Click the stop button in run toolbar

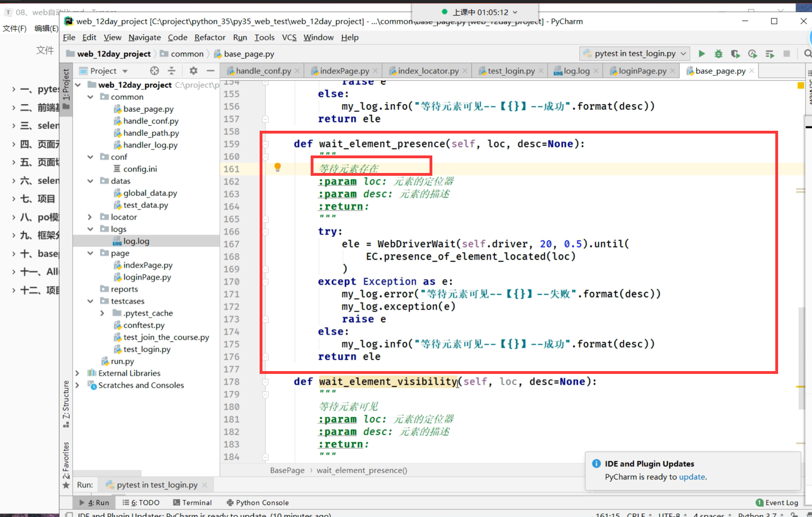786,54
